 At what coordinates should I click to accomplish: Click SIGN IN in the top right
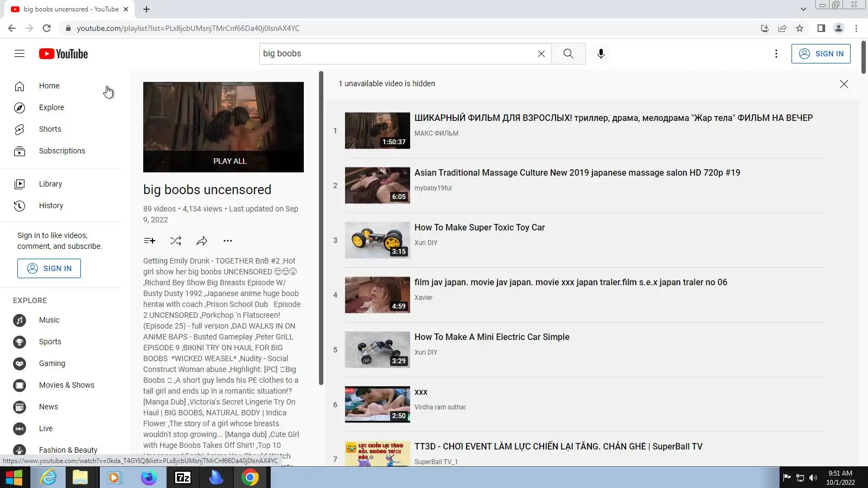click(x=821, y=54)
